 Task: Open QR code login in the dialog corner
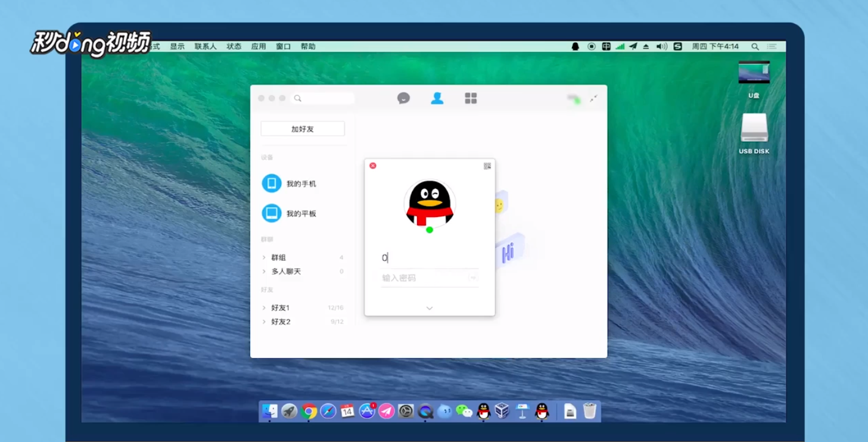tap(487, 167)
